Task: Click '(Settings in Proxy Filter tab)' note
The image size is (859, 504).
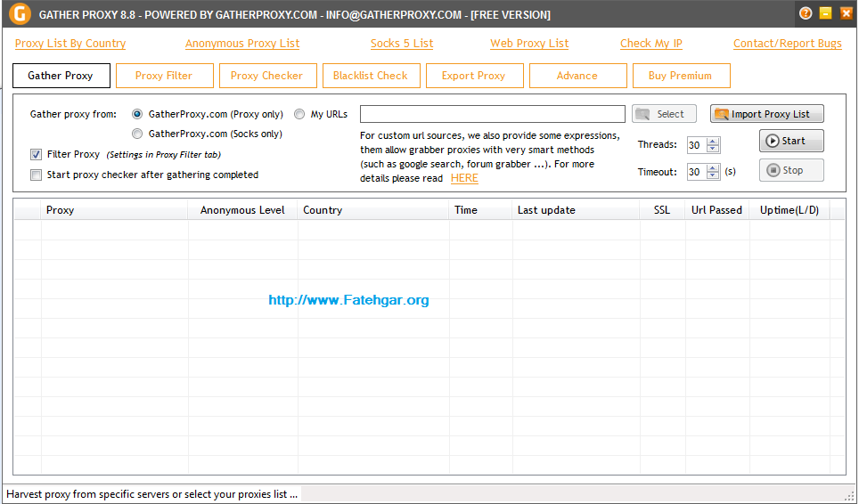Action: click(x=164, y=155)
